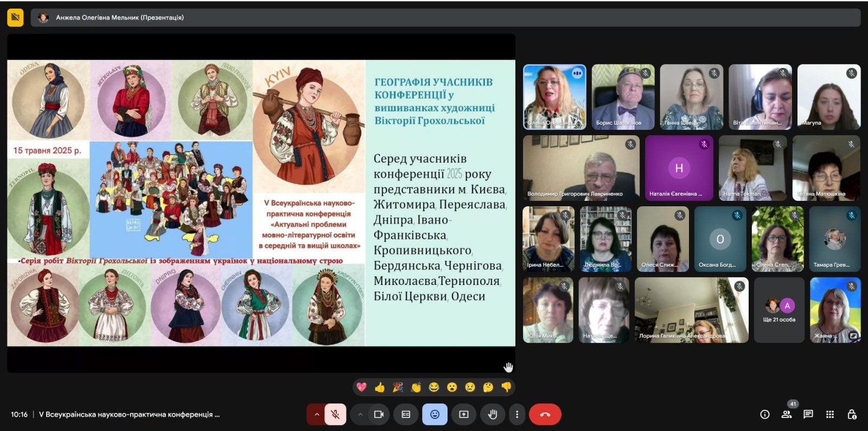
Task: Raise hand using the hand button
Action: [x=493, y=414]
